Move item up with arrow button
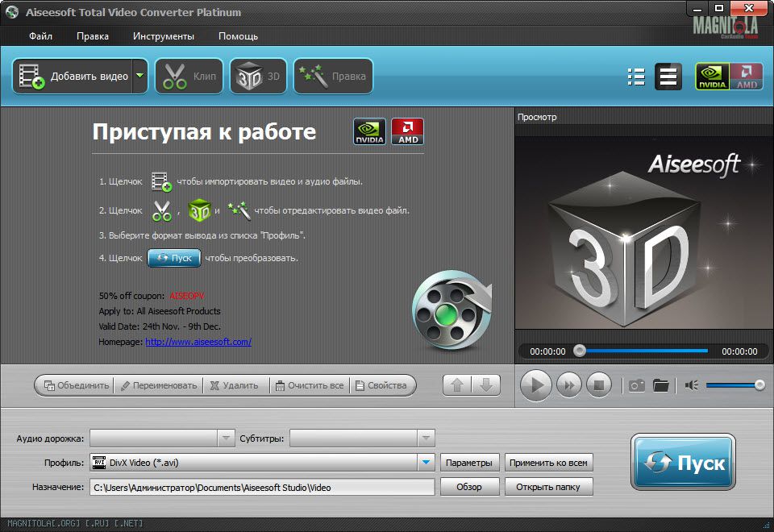Viewport: 774px width, 532px height. point(457,385)
